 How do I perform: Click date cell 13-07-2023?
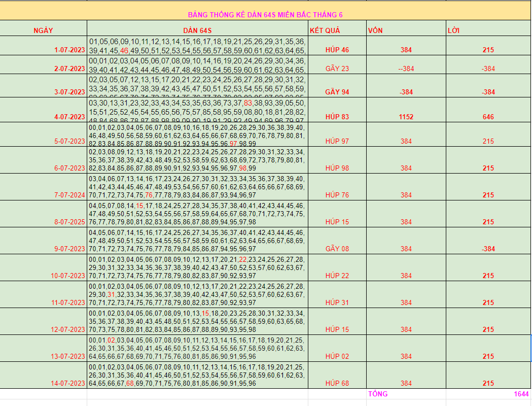click(44, 348)
